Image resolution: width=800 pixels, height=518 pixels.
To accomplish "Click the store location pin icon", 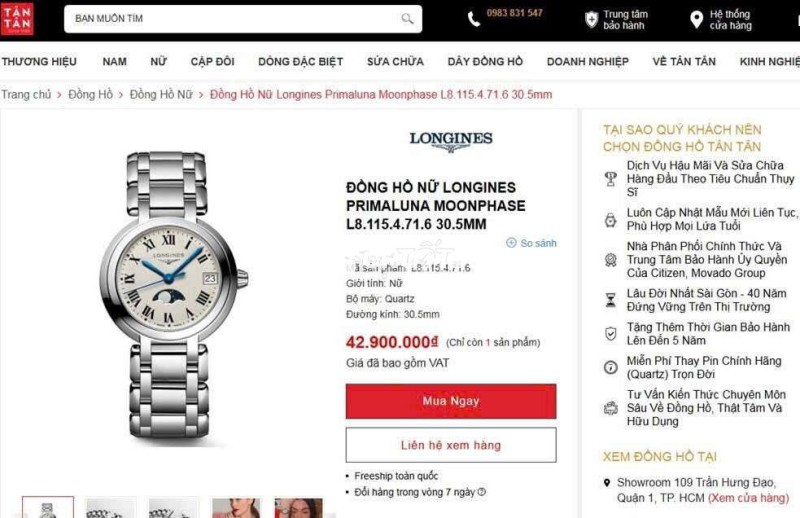I will pos(696,19).
